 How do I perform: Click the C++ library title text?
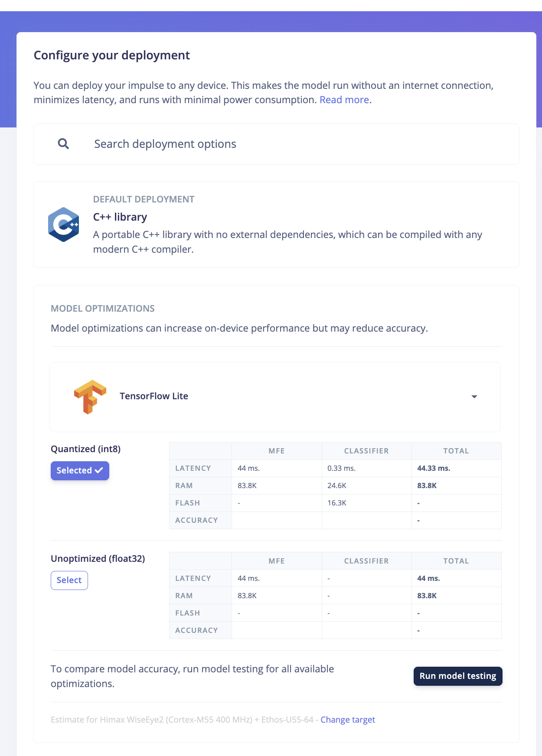click(120, 217)
